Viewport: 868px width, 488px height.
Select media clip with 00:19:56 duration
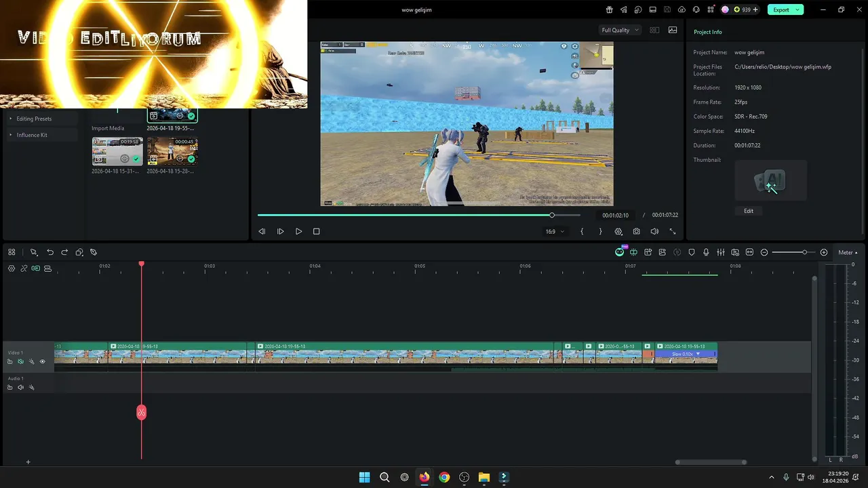tap(117, 152)
